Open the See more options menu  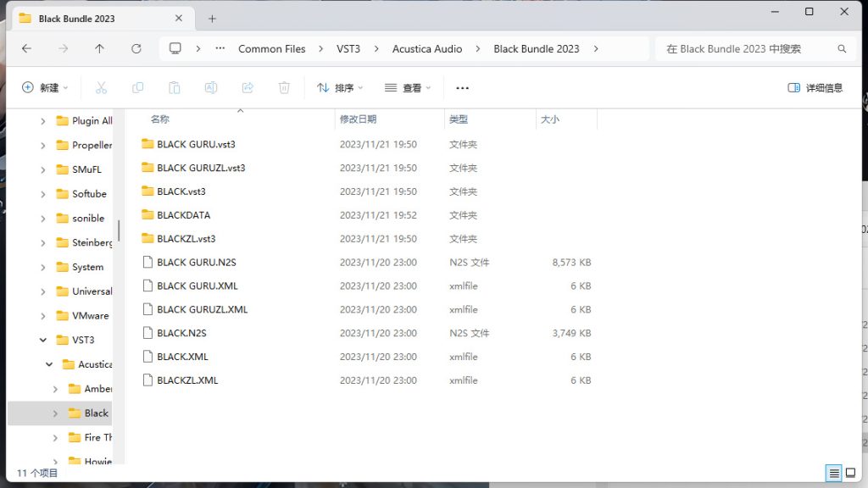pyautogui.click(x=462, y=88)
